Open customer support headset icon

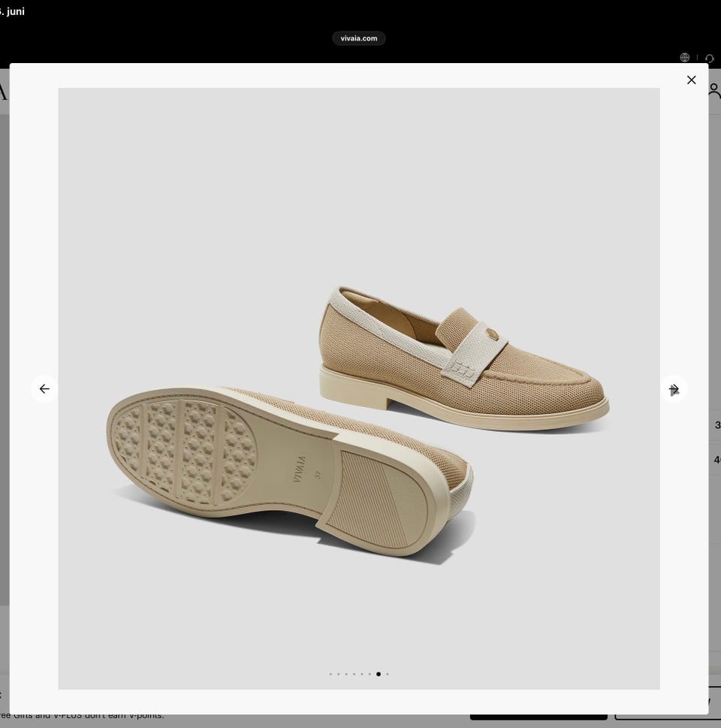click(710, 58)
